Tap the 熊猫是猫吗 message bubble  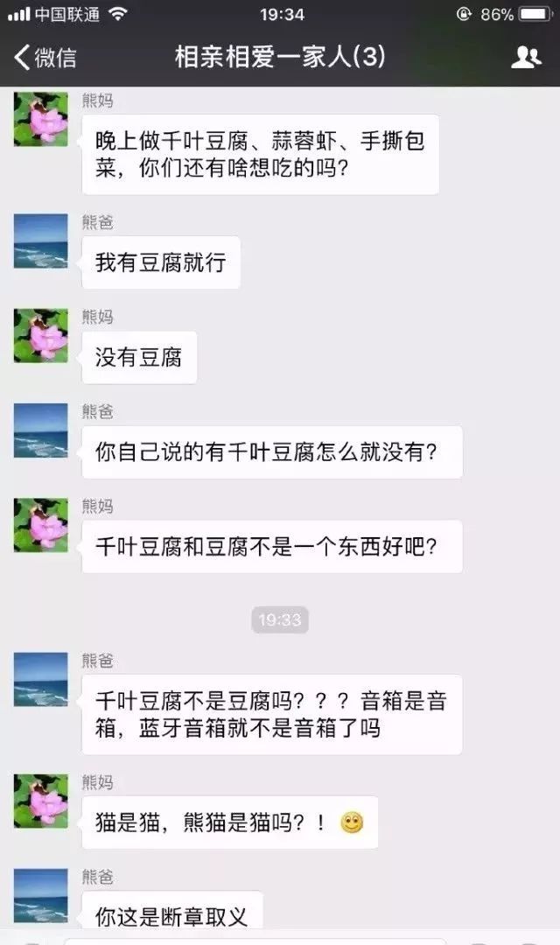pyautogui.click(x=229, y=822)
